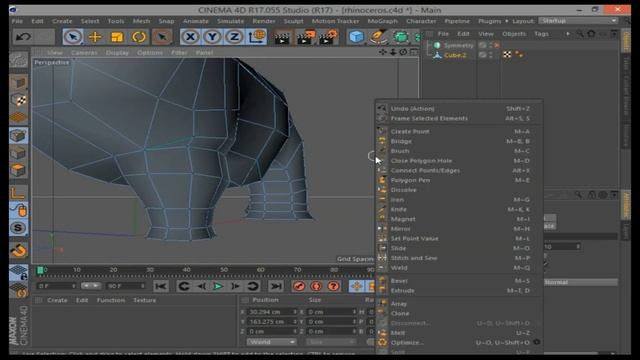This screenshot has height=360, width=640.
Task: Toggle Symmetry object visibility dots
Action: point(491,45)
